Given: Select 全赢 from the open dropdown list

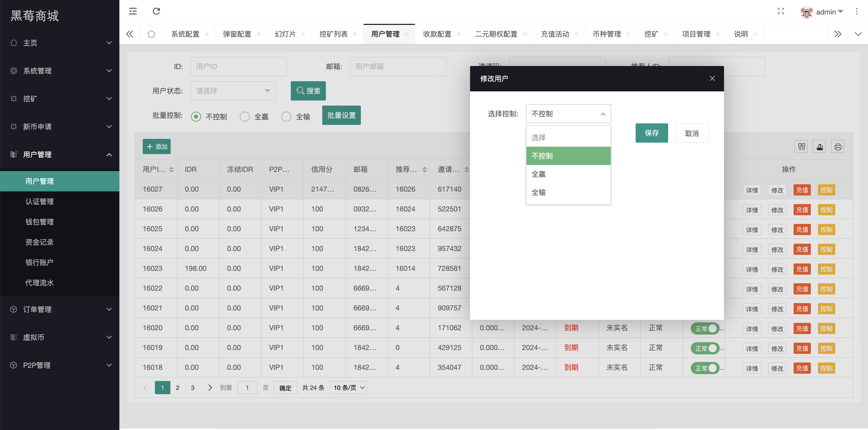Looking at the screenshot, I should coord(539,174).
